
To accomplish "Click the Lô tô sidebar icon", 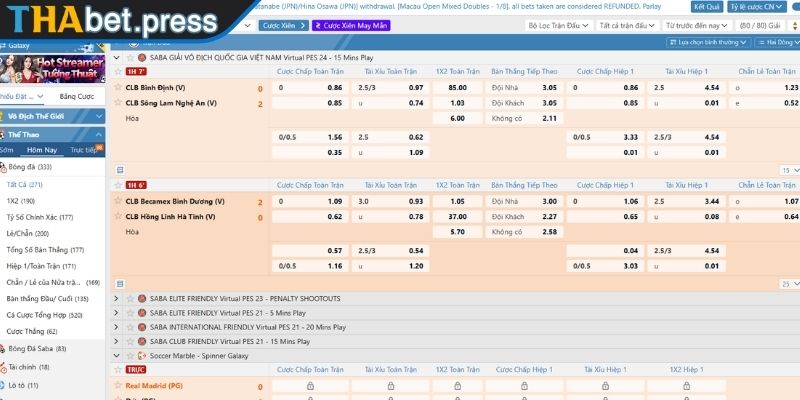I will (x=4, y=385).
